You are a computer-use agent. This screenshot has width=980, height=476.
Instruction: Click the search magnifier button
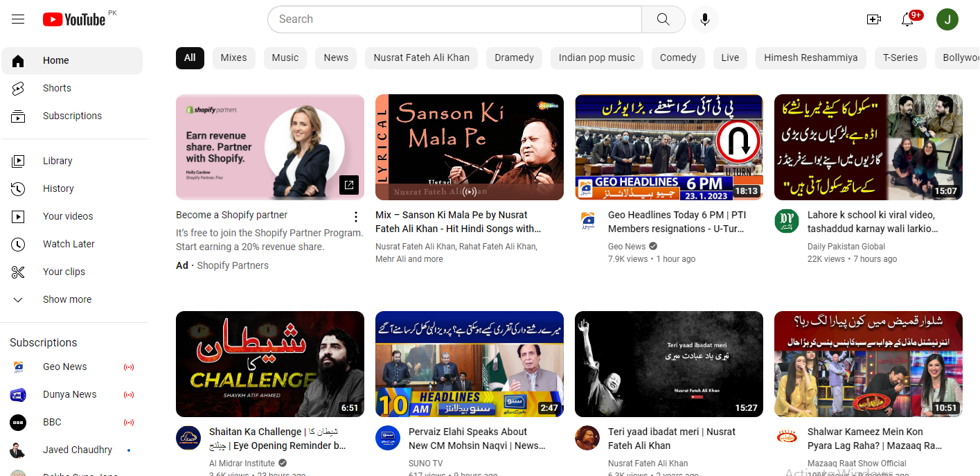(x=663, y=19)
